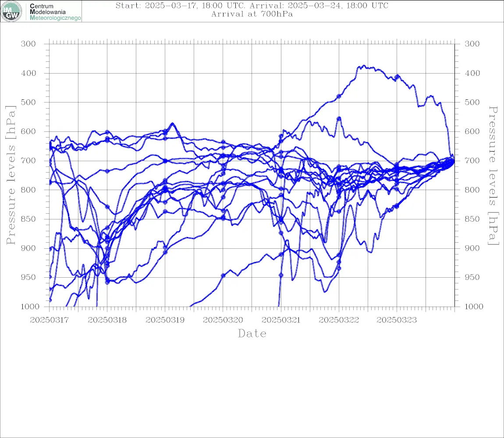Click the left axis 300 label

pos(28,44)
